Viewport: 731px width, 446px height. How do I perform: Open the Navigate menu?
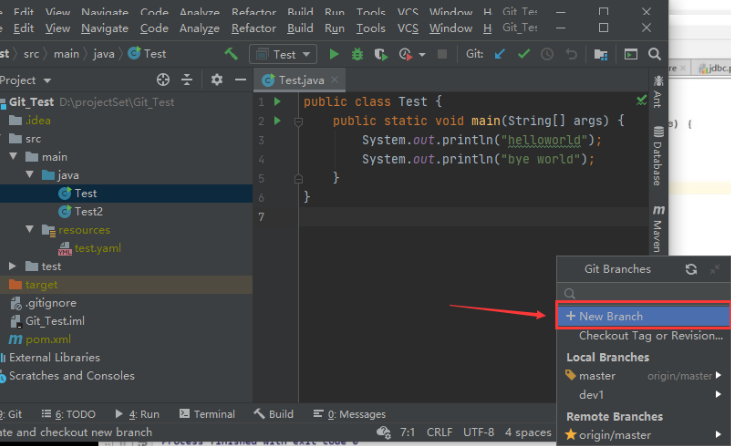(x=105, y=28)
